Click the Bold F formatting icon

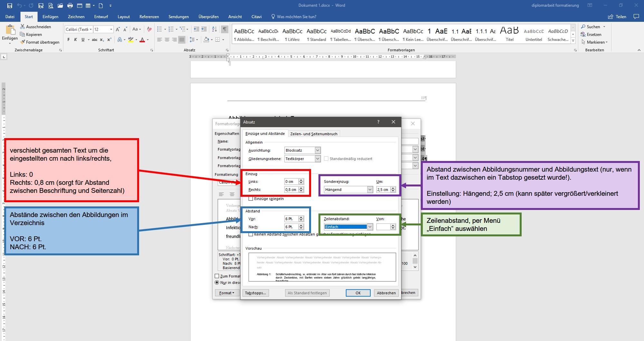[68, 40]
